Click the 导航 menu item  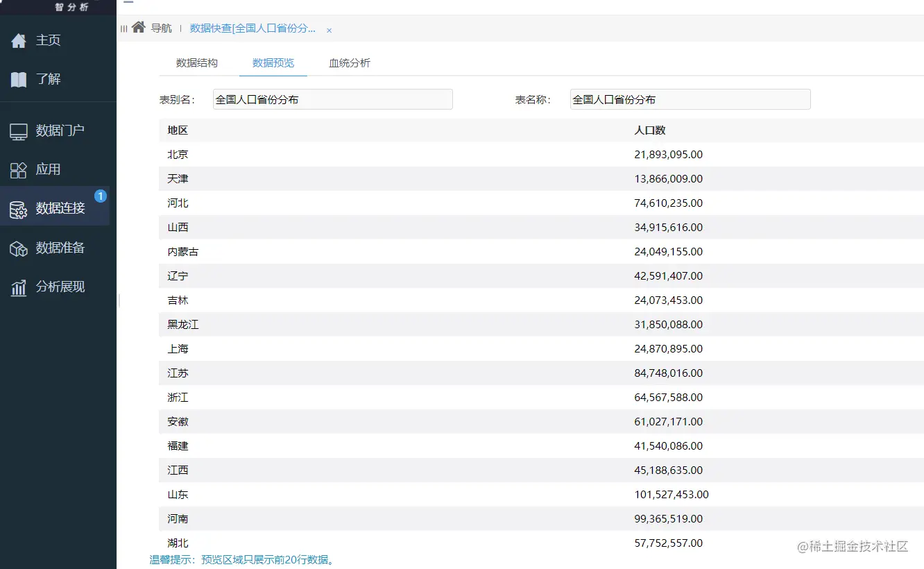pos(161,28)
